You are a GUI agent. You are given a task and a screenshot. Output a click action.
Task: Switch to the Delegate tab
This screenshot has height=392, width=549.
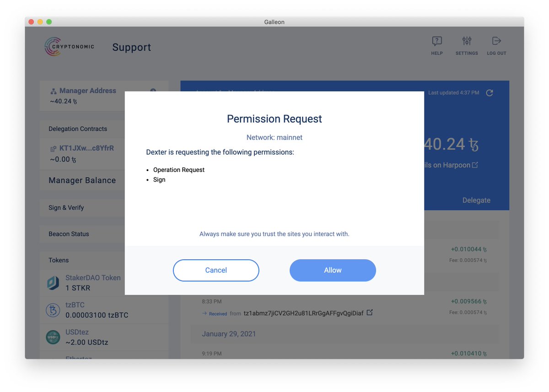click(476, 200)
